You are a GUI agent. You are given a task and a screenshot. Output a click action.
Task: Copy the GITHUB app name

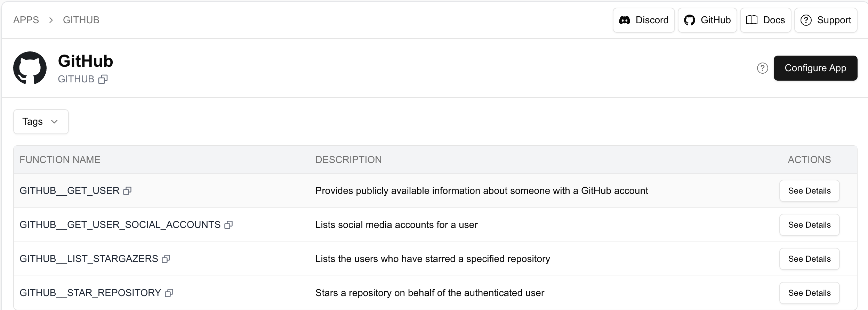[x=103, y=80]
